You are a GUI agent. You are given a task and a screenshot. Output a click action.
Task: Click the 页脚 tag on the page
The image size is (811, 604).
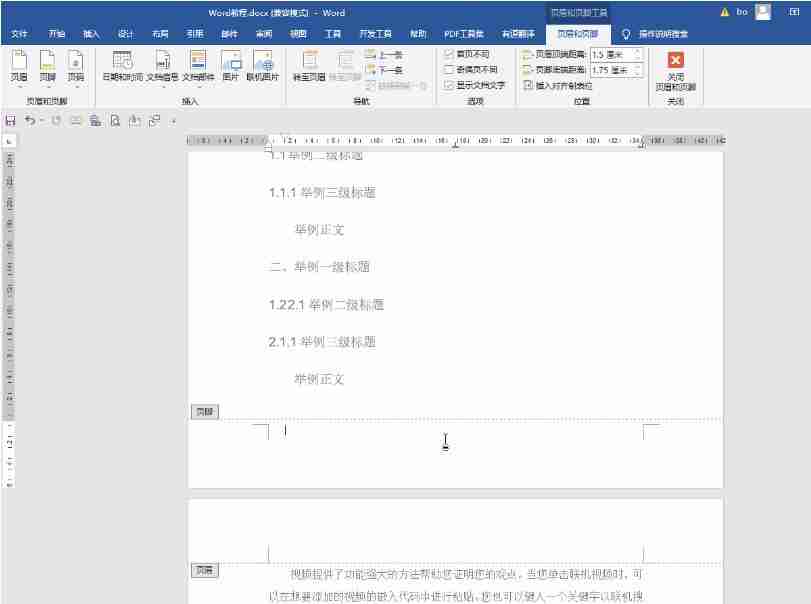click(x=204, y=411)
